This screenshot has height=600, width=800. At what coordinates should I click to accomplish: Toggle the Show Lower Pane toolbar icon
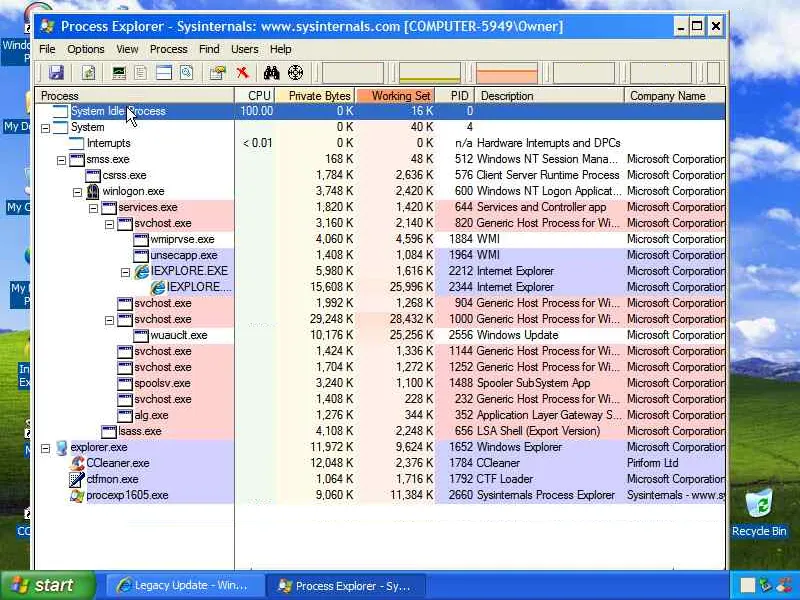click(164, 73)
